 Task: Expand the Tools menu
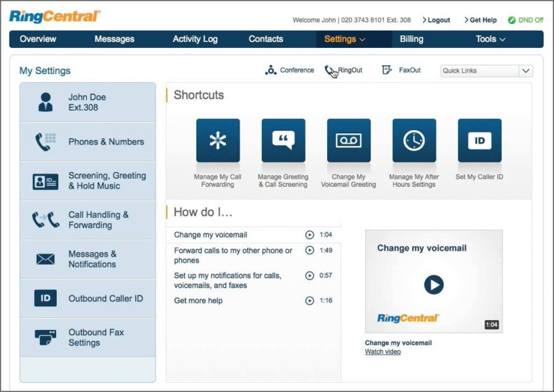click(x=491, y=39)
